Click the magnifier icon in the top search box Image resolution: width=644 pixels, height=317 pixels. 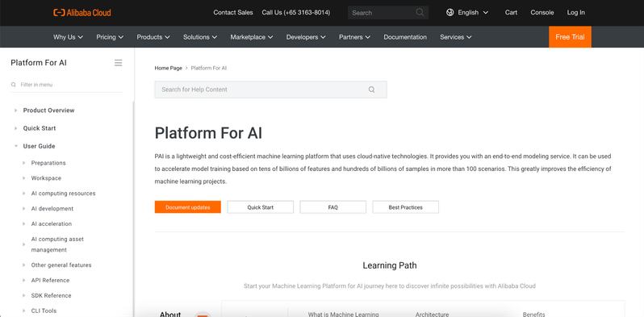point(420,12)
